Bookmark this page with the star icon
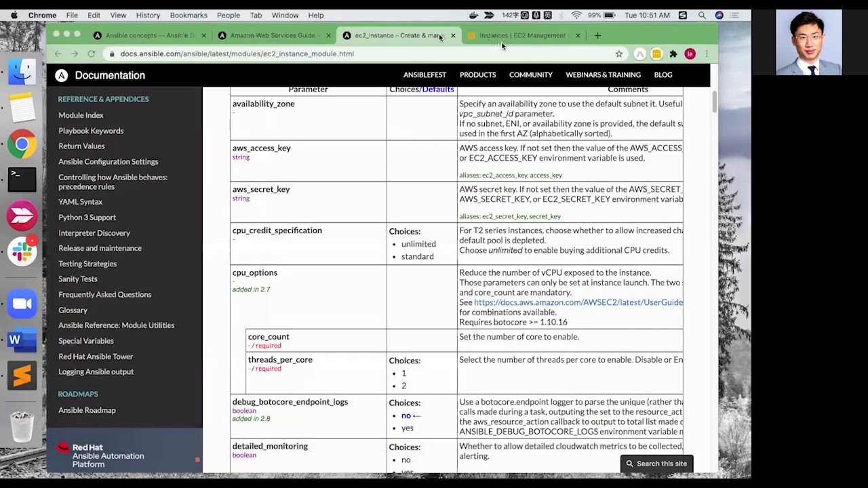The width and height of the screenshot is (868, 488). click(619, 54)
